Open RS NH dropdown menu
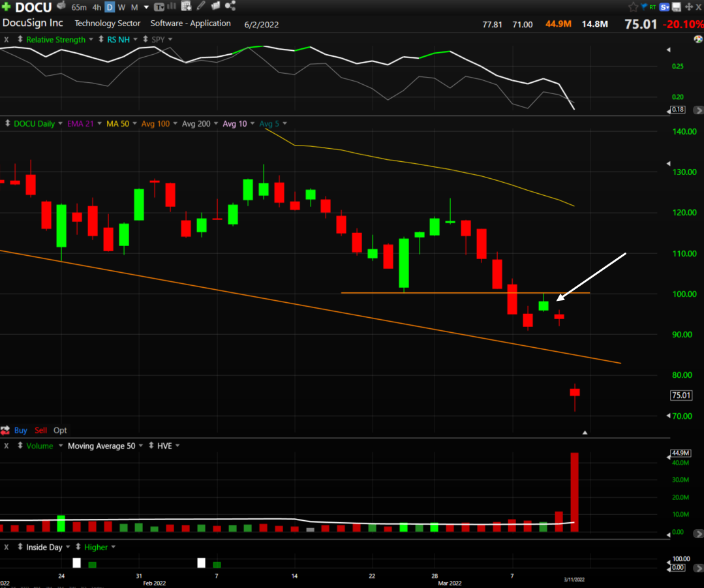Screen dimensions: 704x588 [135, 40]
